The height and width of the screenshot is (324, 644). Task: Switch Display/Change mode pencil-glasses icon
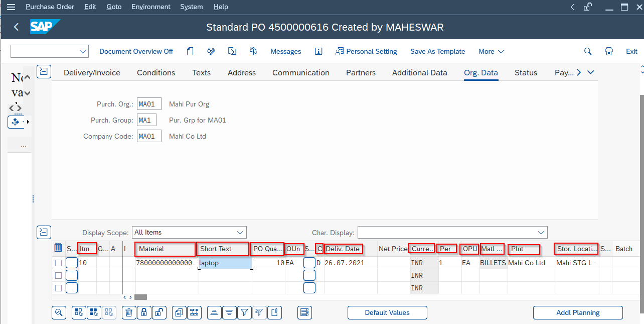point(211,51)
